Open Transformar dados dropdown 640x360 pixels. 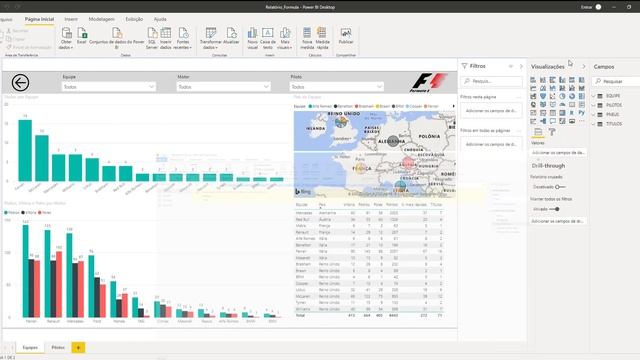click(211, 38)
